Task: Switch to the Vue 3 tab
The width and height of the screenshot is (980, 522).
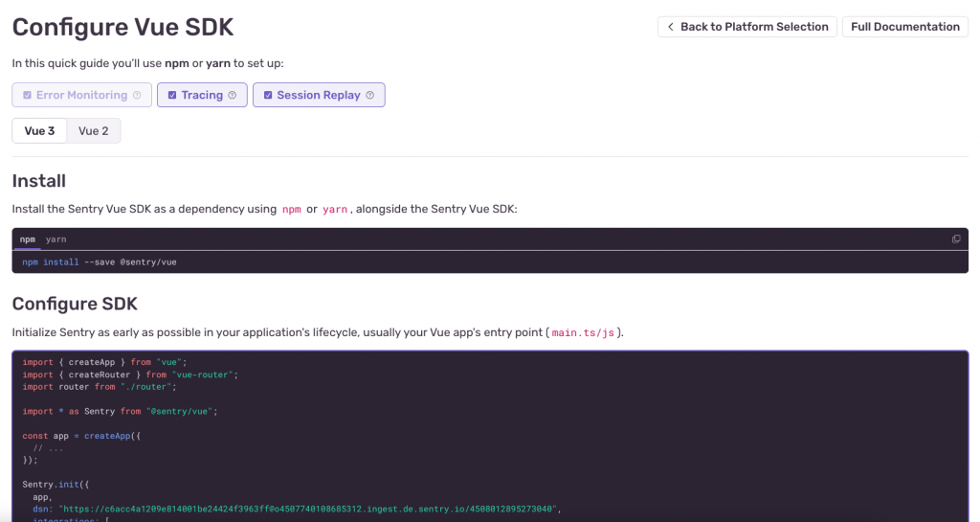Action: (39, 130)
